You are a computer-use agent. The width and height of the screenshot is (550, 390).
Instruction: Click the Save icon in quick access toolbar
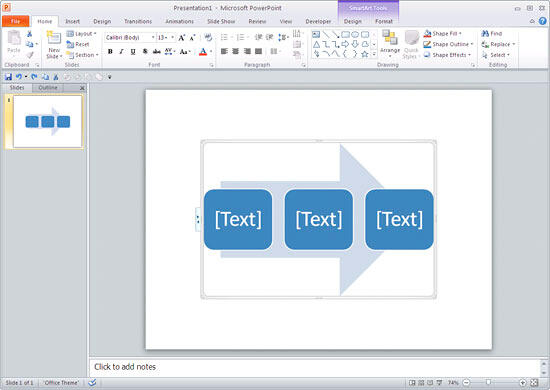pyautogui.click(x=8, y=77)
